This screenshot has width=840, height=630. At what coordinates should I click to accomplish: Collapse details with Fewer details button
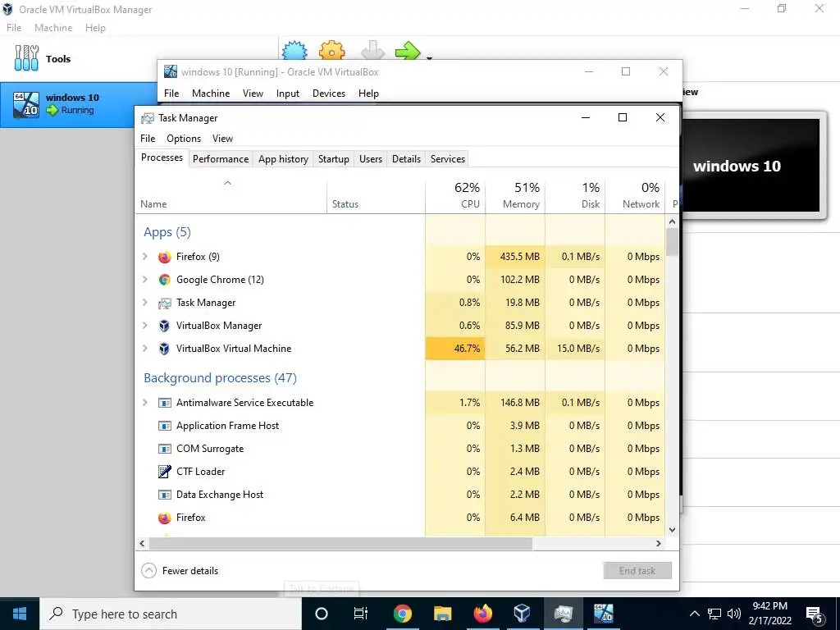[180, 571]
